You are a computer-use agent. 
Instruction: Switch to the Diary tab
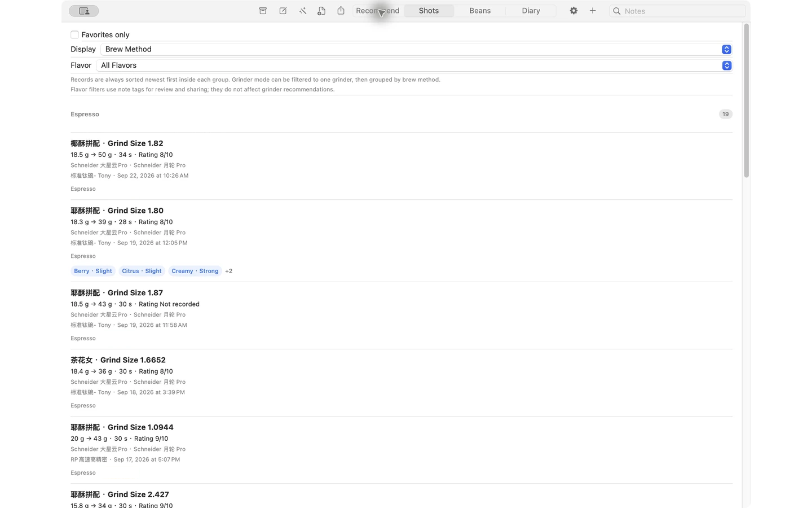[531, 11]
